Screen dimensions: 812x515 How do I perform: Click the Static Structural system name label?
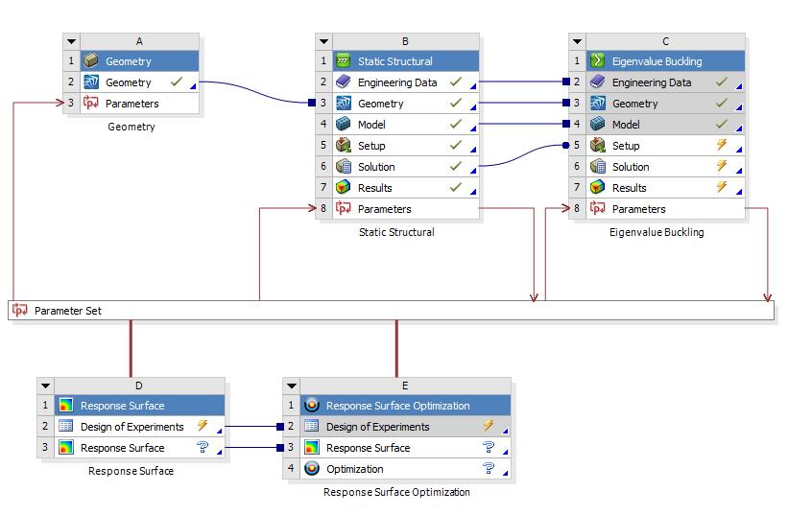point(396,232)
